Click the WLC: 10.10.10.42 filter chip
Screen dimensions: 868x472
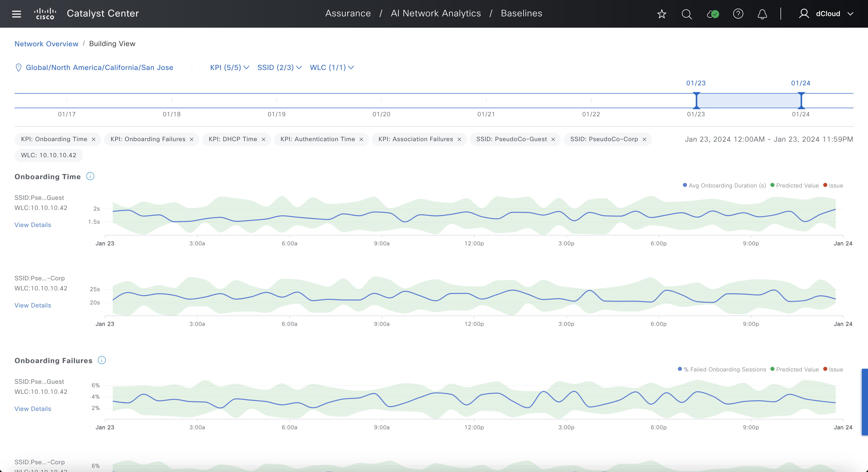[49, 155]
